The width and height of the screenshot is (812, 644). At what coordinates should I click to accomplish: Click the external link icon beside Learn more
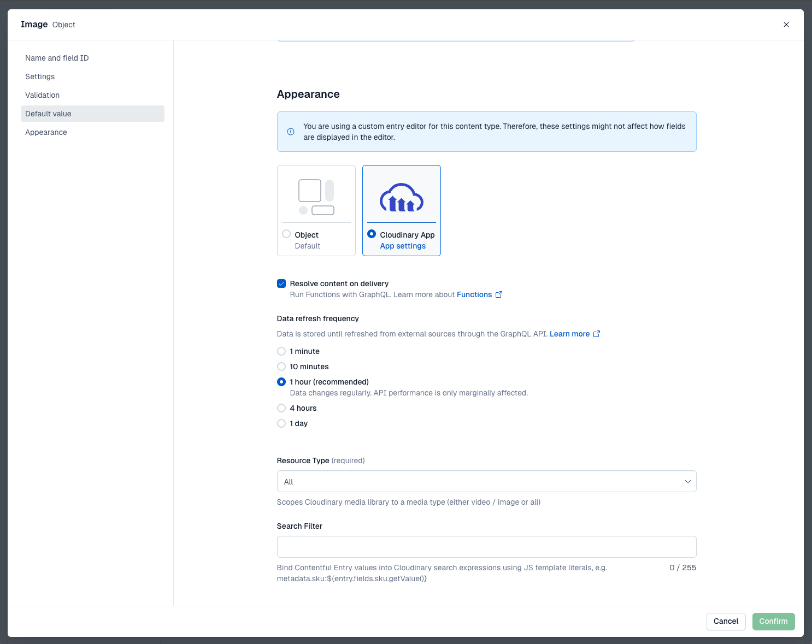click(597, 334)
